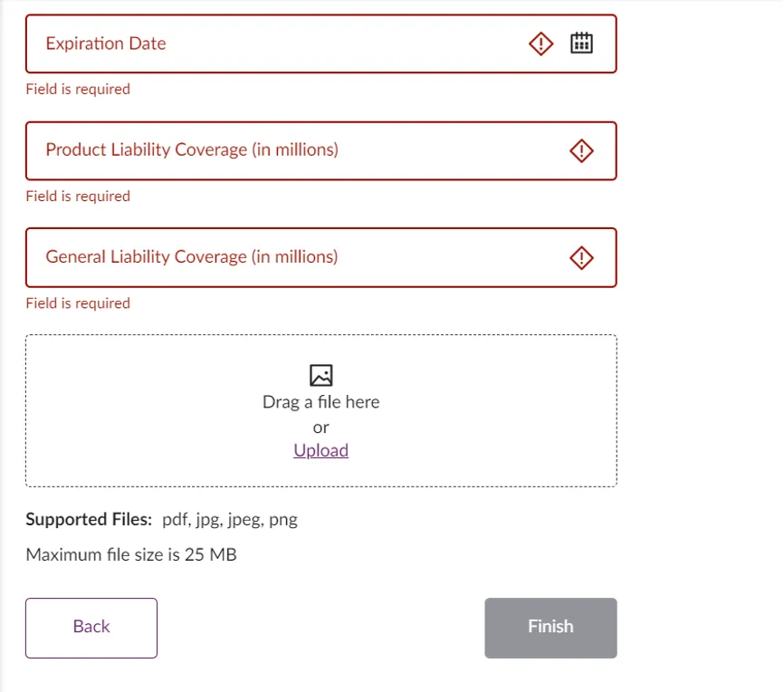
Task: Open the Expiration Date calendar picker
Action: point(581,43)
